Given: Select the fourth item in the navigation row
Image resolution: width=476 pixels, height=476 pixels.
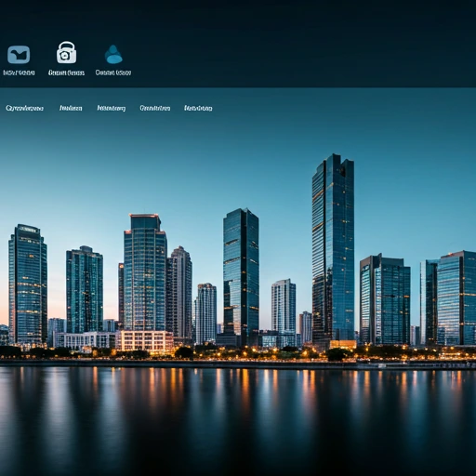Looking at the screenshot, I should click(155, 108).
